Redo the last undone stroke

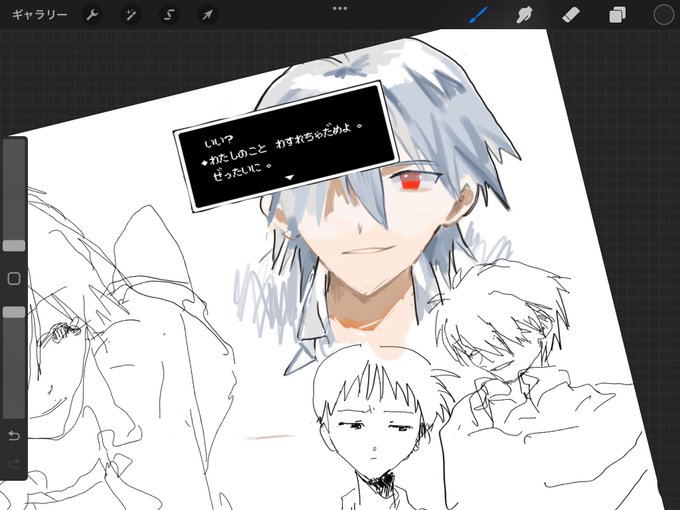coord(14,464)
